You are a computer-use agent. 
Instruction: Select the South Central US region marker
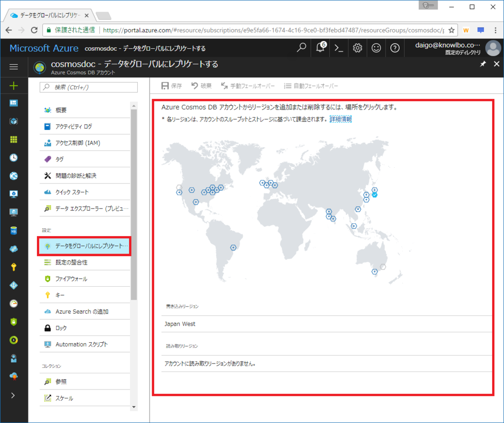(x=196, y=202)
